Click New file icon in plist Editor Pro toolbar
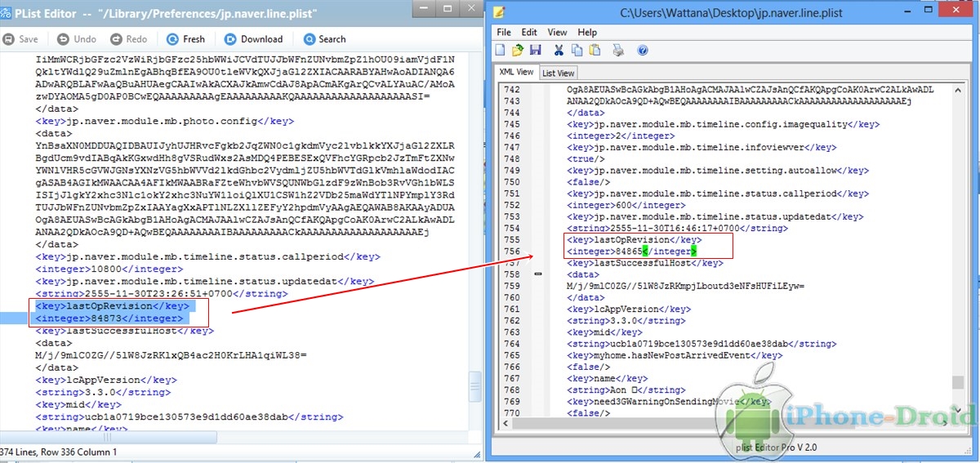Image resolution: width=980 pixels, height=463 pixels. pyautogui.click(x=500, y=51)
